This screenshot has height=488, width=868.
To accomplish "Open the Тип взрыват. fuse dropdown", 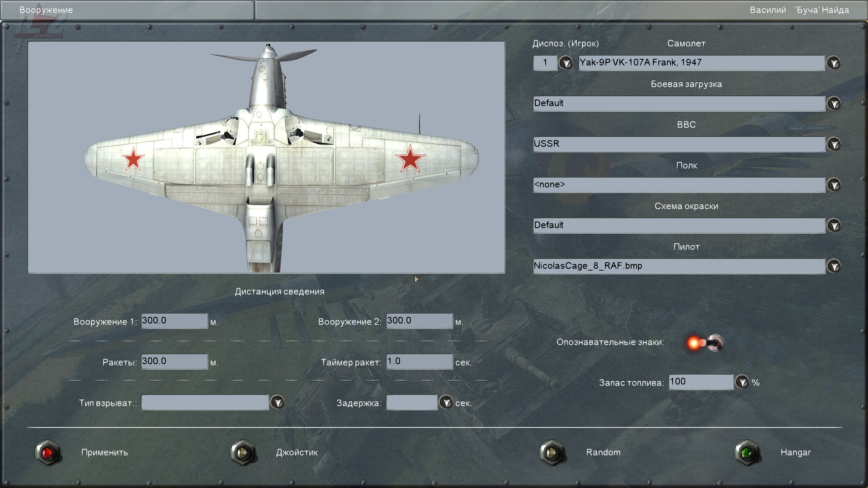I will [x=277, y=402].
